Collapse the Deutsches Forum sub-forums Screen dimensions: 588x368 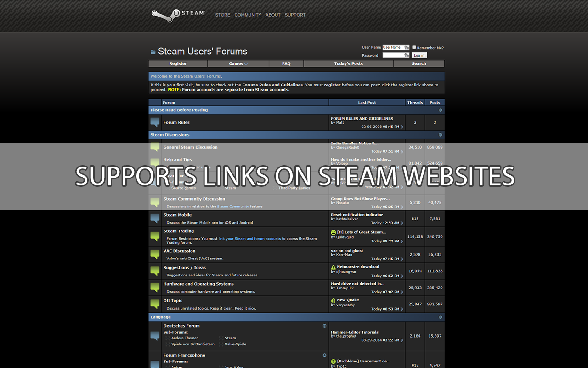click(325, 326)
